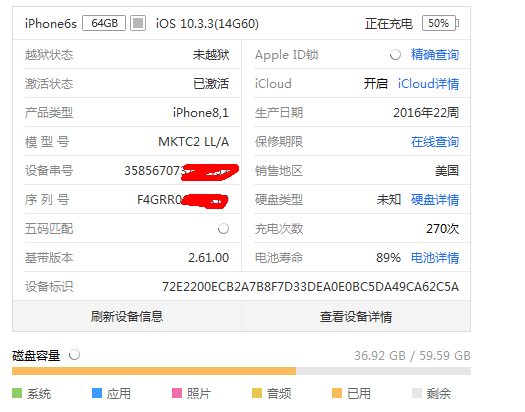Open 电池详情 battery details link
525x412 pixels.
pos(435,258)
